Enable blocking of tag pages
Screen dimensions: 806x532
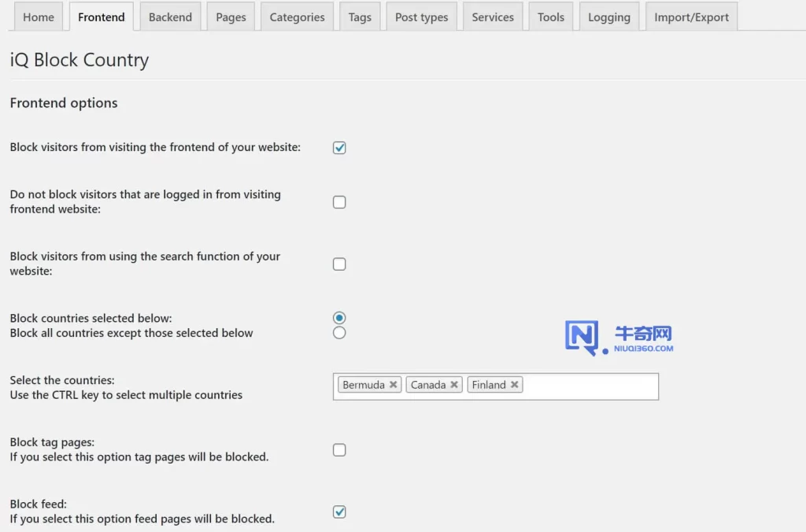pyautogui.click(x=339, y=449)
